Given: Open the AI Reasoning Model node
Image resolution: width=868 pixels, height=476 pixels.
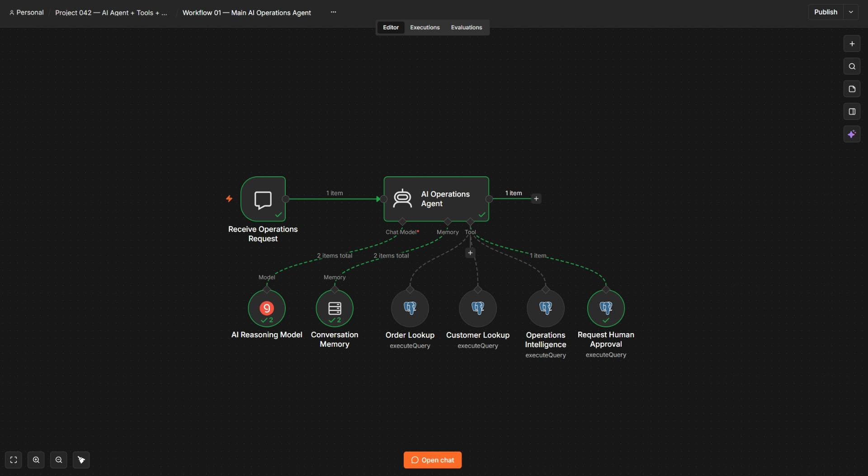Looking at the screenshot, I should point(267,308).
